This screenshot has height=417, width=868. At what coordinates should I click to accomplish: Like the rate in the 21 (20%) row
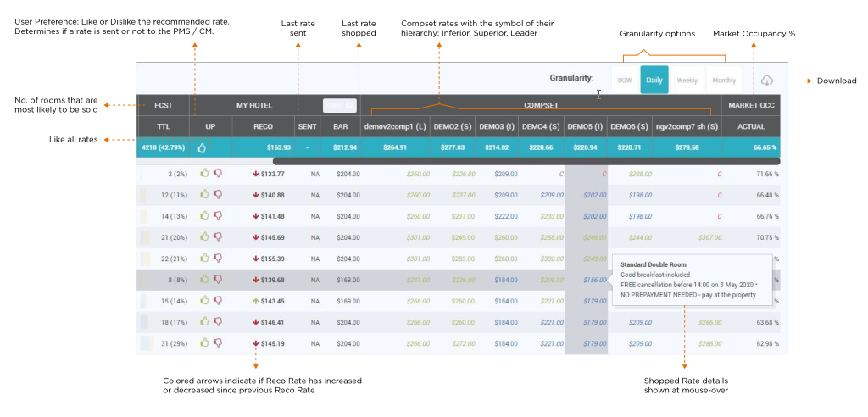tap(205, 236)
